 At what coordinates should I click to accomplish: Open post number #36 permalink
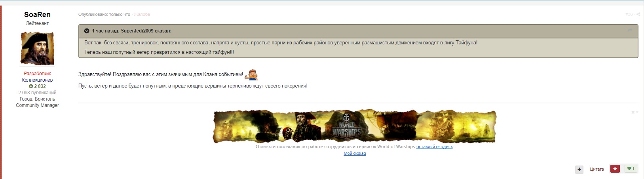(x=629, y=14)
